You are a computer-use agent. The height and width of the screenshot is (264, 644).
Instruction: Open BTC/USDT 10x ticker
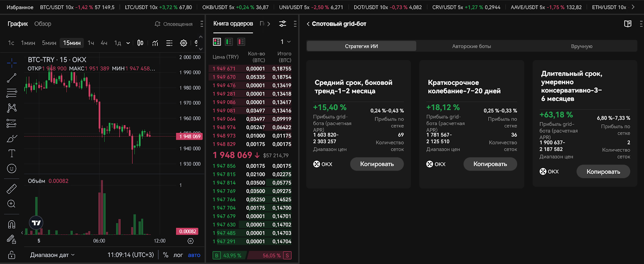point(77,7)
